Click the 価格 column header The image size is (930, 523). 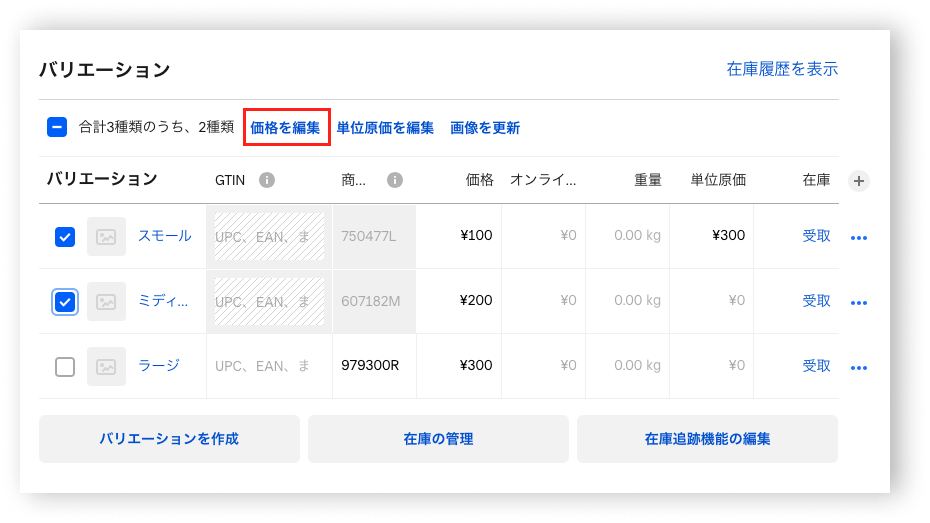[479, 180]
